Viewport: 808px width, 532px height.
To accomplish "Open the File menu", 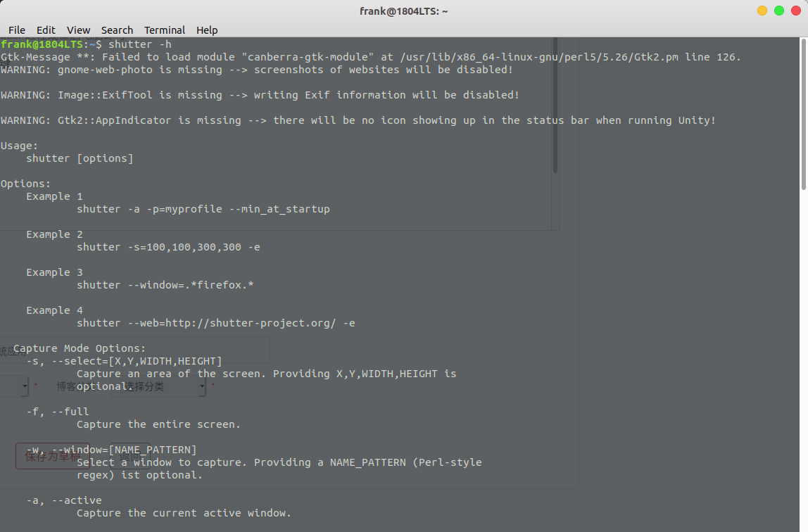I will [16, 30].
